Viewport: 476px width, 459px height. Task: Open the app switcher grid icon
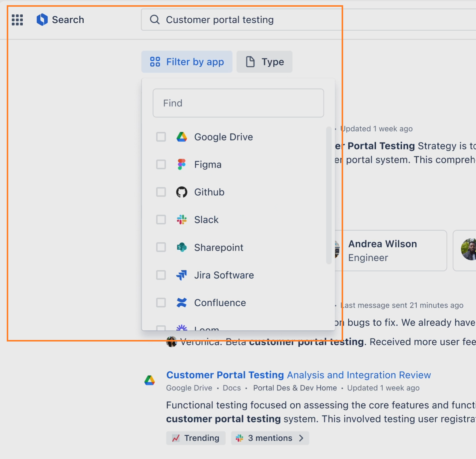(17, 20)
